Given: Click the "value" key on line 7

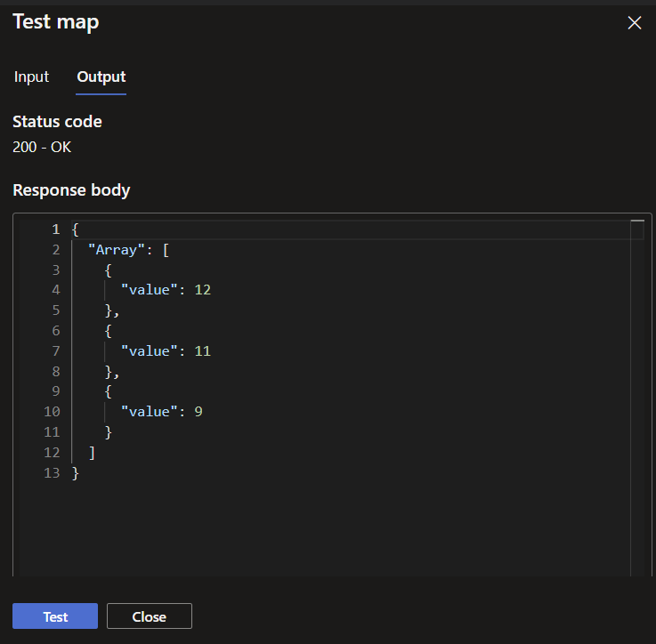Looking at the screenshot, I should (x=149, y=350).
